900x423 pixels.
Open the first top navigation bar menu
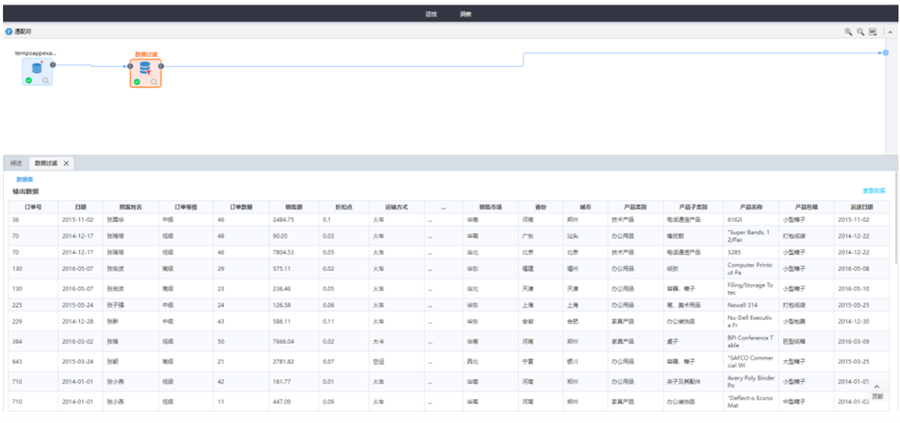pos(431,15)
